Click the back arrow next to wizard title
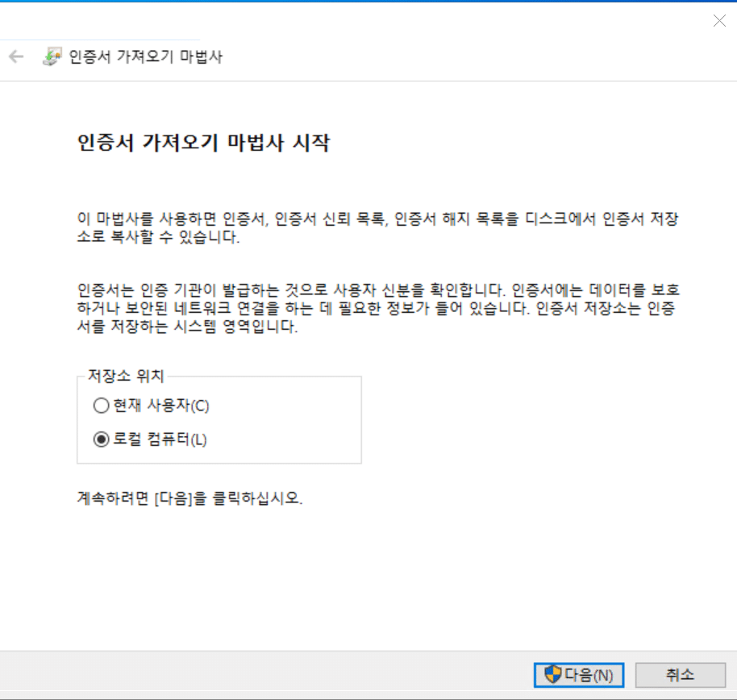The width and height of the screenshot is (737, 700). (16, 56)
